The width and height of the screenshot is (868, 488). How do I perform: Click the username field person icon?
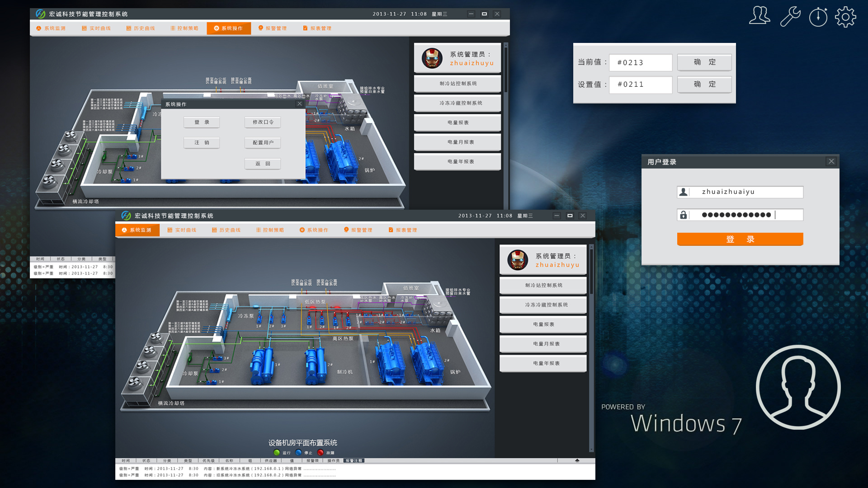tap(684, 192)
